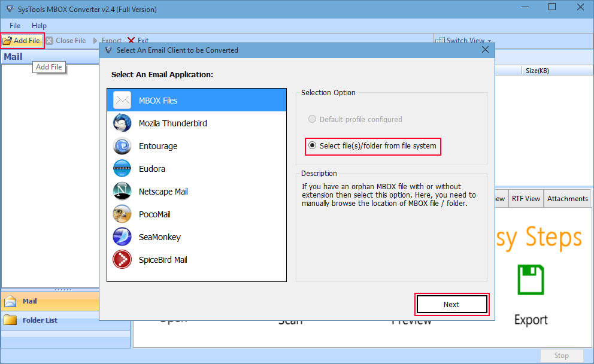Close the Select An Email Client dialog
The height and width of the screenshot is (364, 594).
click(485, 50)
